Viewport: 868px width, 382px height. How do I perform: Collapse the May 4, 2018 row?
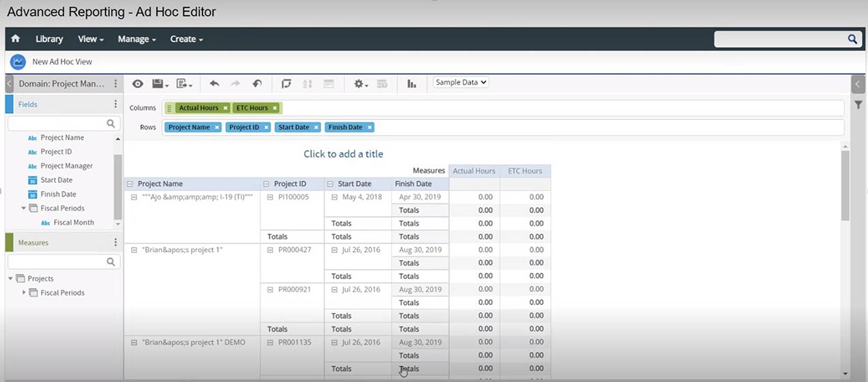(x=334, y=196)
